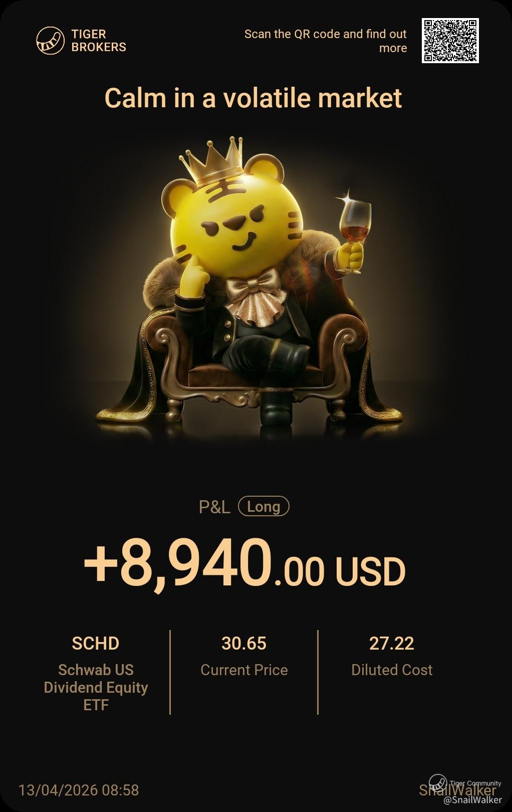Select the SCHD ticker symbol
This screenshot has height=812, width=512.
tap(96, 643)
